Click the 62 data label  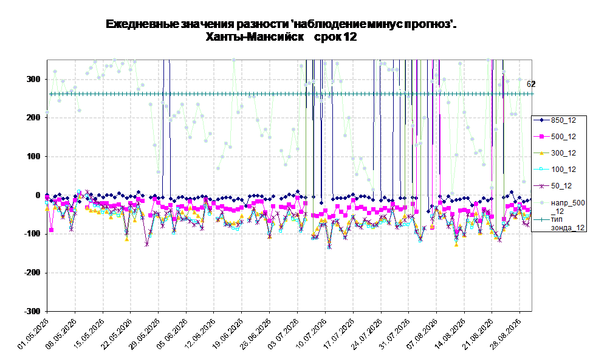point(531,84)
